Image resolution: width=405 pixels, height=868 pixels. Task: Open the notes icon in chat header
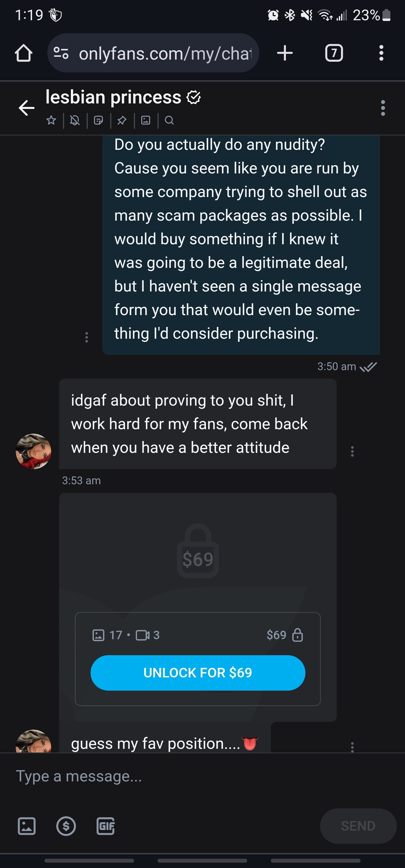(98, 120)
